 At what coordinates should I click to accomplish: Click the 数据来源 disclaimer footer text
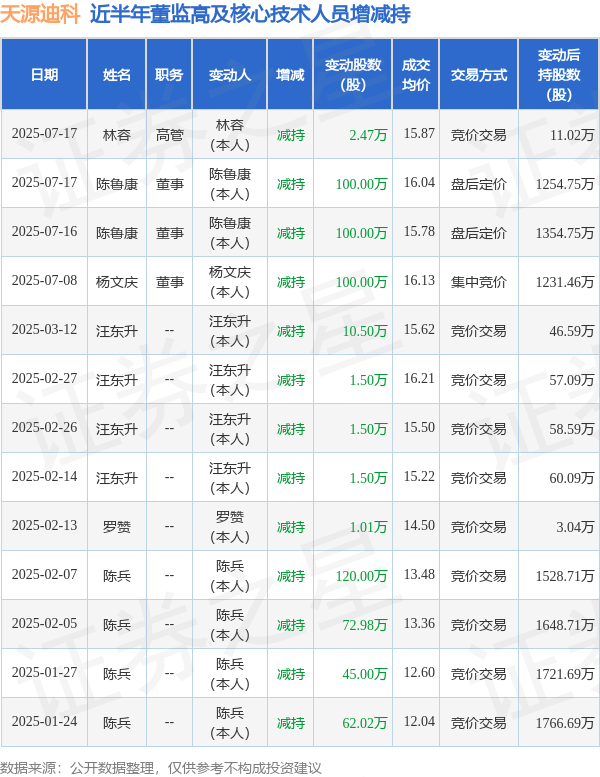click(161, 768)
